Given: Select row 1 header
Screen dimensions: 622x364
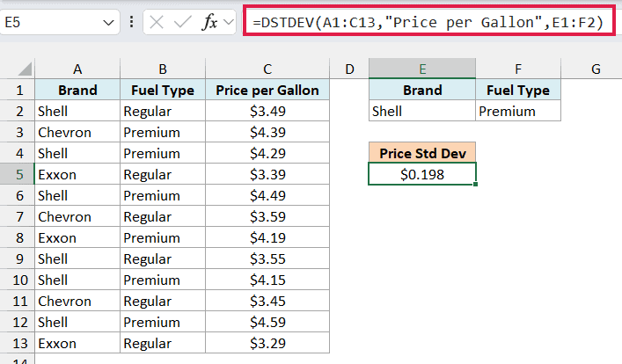Looking at the screenshot, I should 18,90.
